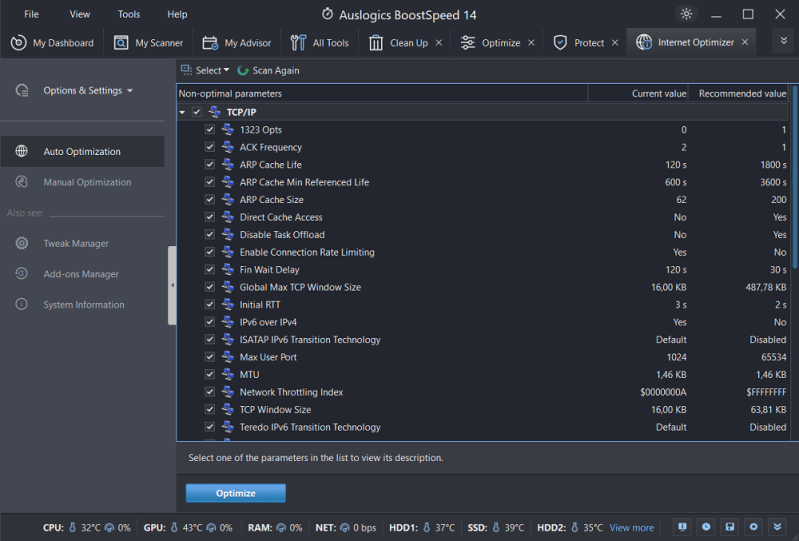Screen dimensions: 799x541
Task: Open the Help menu
Action: [x=177, y=14]
